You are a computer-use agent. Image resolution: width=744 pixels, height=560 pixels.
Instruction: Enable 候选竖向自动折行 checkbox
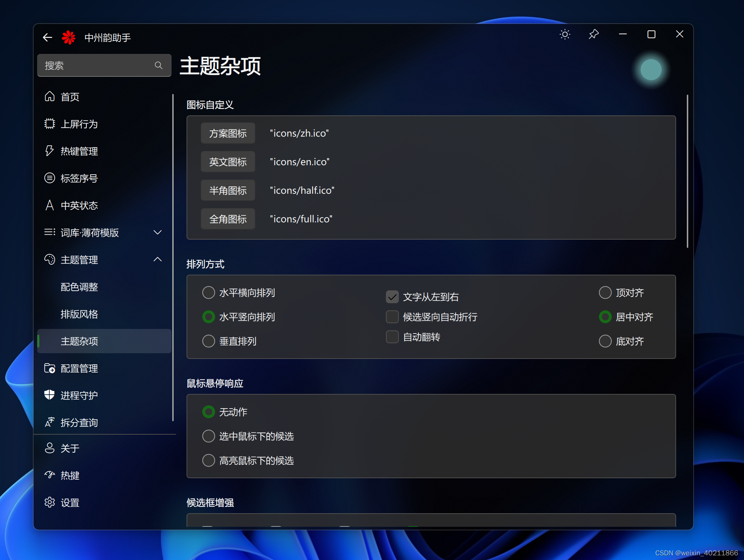392,317
